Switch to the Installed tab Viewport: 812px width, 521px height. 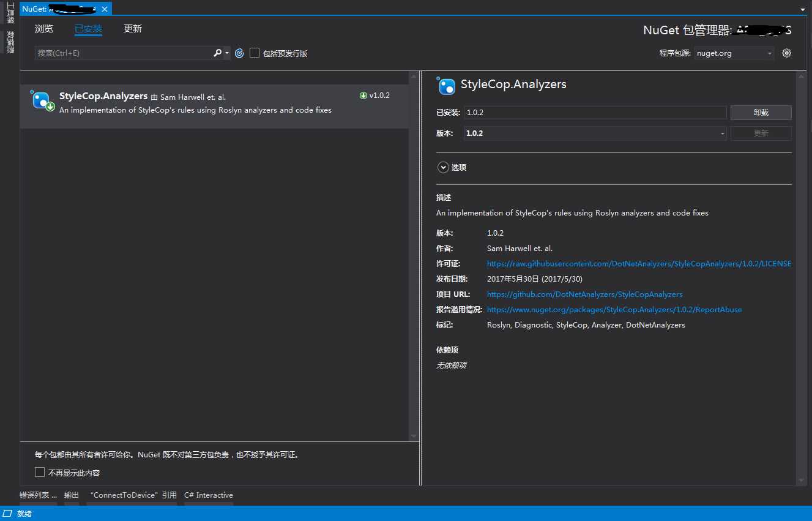pyautogui.click(x=88, y=29)
